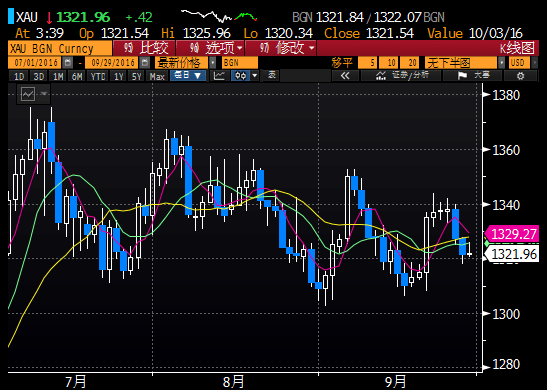547x390 pixels.
Task: Edit the moving average period 10 field
Action: click(388, 63)
